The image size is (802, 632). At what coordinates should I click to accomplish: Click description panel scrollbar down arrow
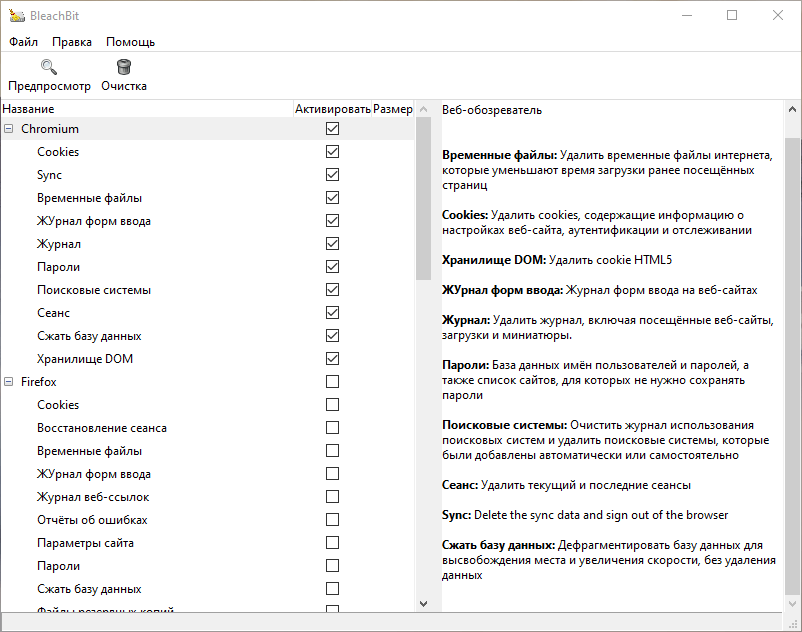tap(792, 603)
